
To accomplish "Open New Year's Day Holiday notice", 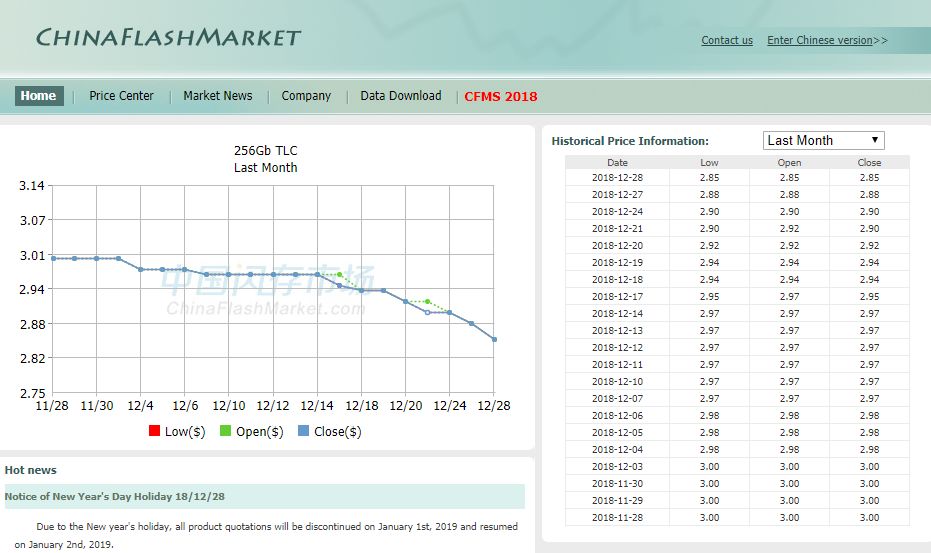I will pos(115,497).
